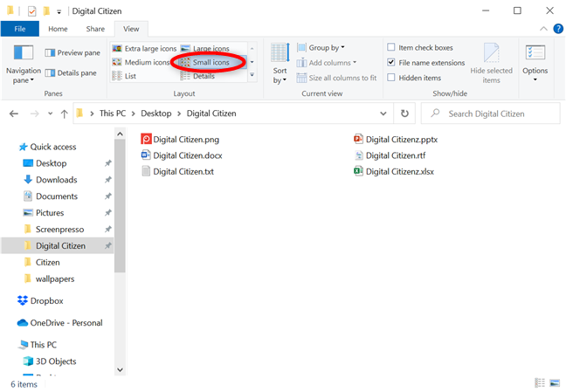This screenshot has height=392, width=566.
Task: Open Screenpresso folder in sidebar
Action: coord(53,230)
